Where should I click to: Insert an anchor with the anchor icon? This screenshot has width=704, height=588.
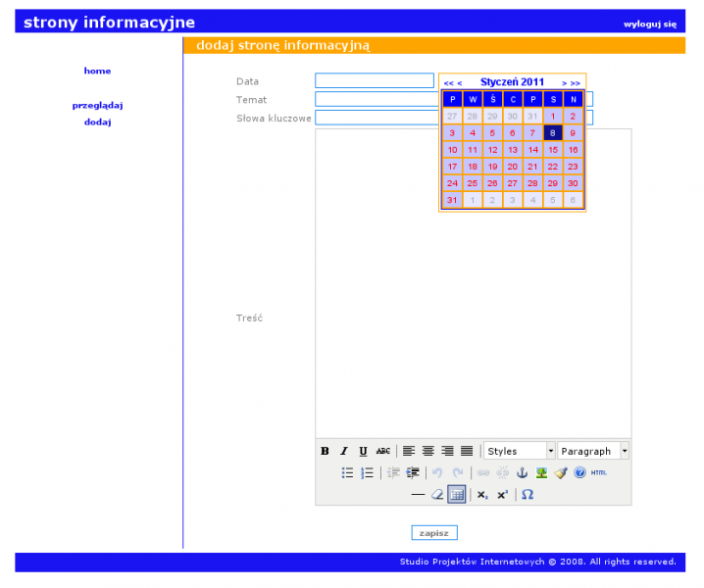click(522, 472)
